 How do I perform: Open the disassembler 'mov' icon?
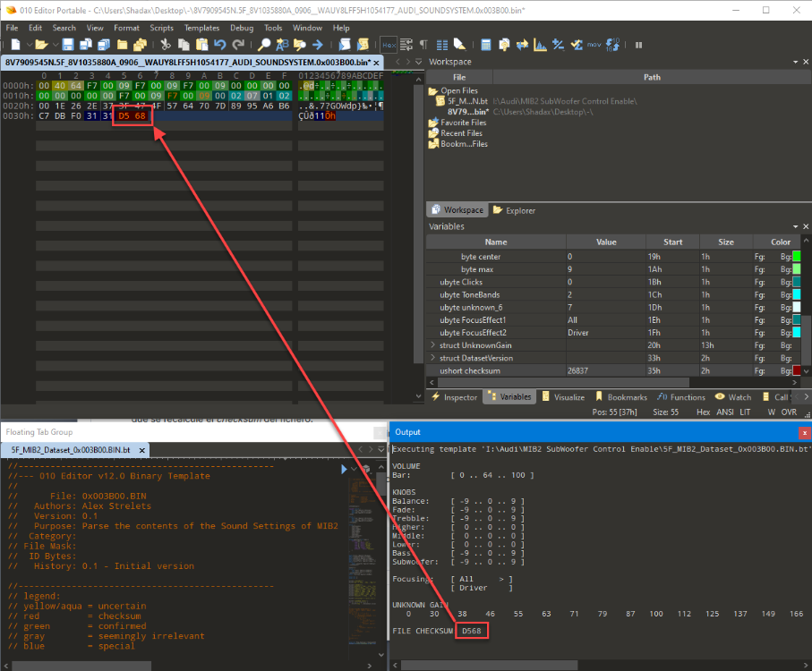point(594,45)
